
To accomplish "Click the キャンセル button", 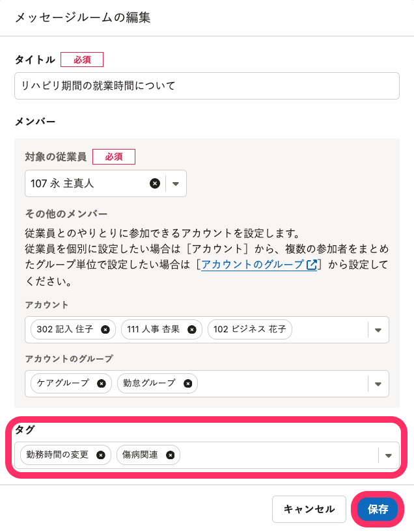I will pos(309,509).
